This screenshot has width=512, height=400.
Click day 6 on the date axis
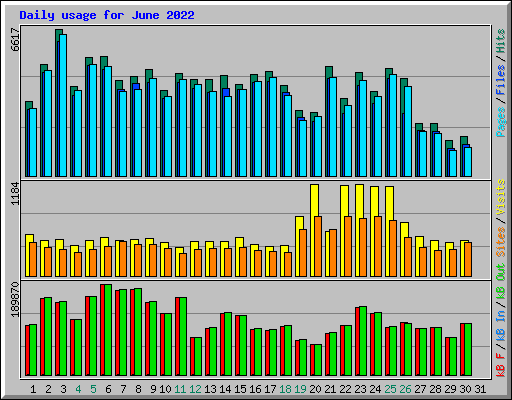point(108,389)
